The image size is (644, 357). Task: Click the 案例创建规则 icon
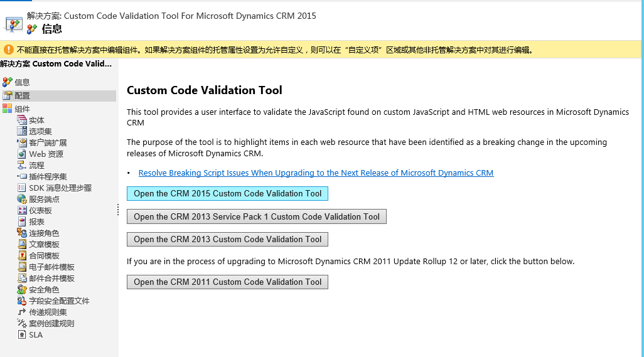tap(22, 323)
